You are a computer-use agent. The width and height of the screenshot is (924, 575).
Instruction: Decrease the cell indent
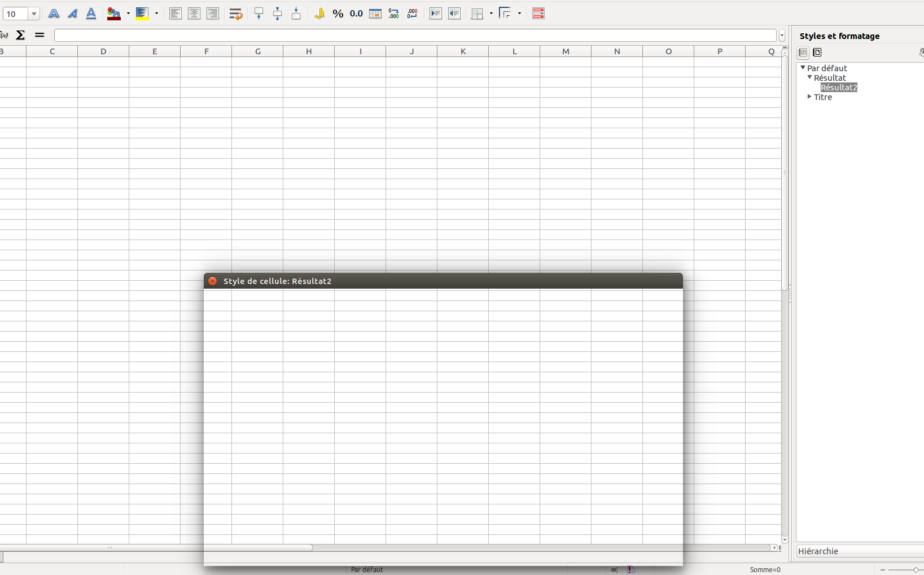(x=454, y=14)
